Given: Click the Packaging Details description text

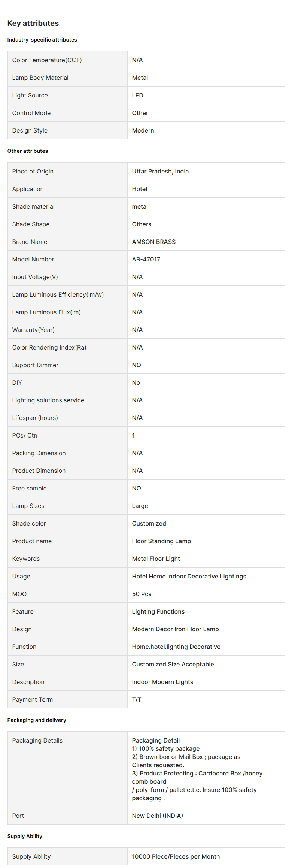Looking at the screenshot, I should click(197, 769).
